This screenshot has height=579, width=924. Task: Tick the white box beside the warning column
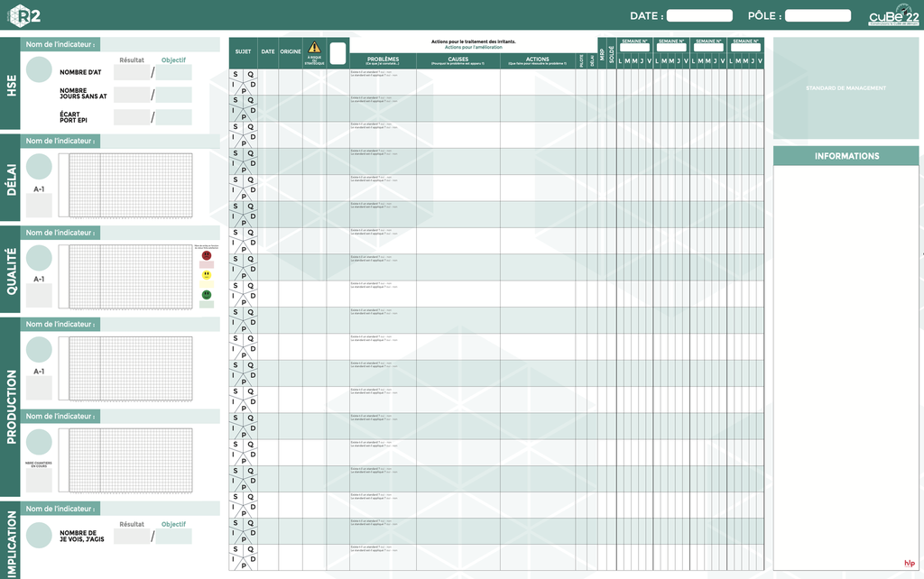337,54
